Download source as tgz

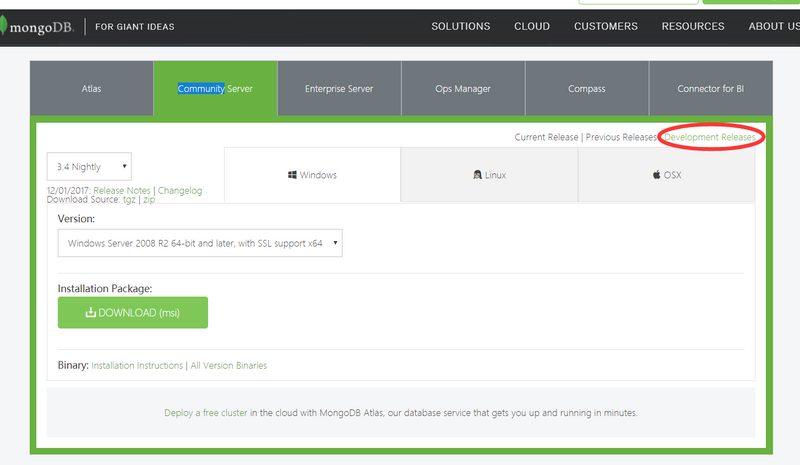129,200
